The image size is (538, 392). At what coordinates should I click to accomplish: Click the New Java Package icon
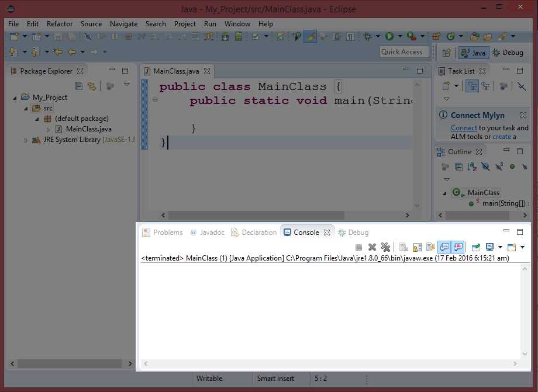(x=436, y=36)
